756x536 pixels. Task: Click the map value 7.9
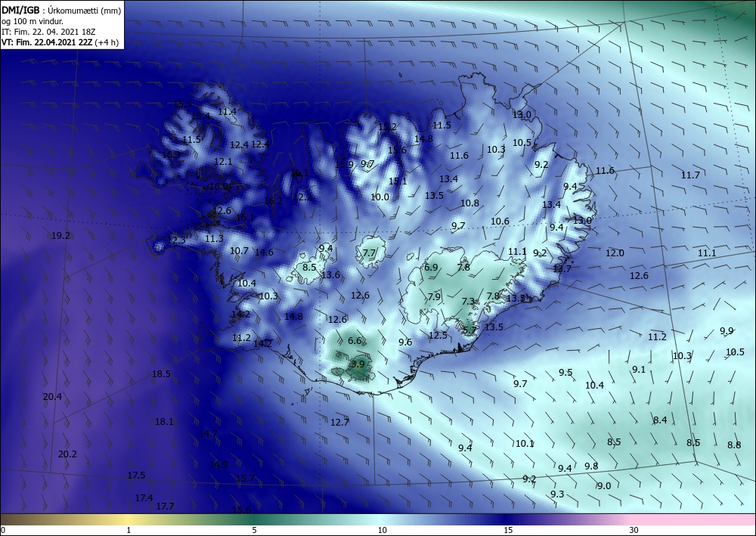point(434,296)
